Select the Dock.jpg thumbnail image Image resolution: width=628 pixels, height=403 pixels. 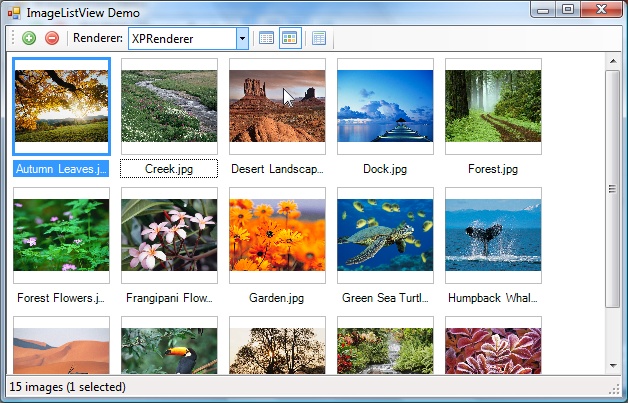385,106
